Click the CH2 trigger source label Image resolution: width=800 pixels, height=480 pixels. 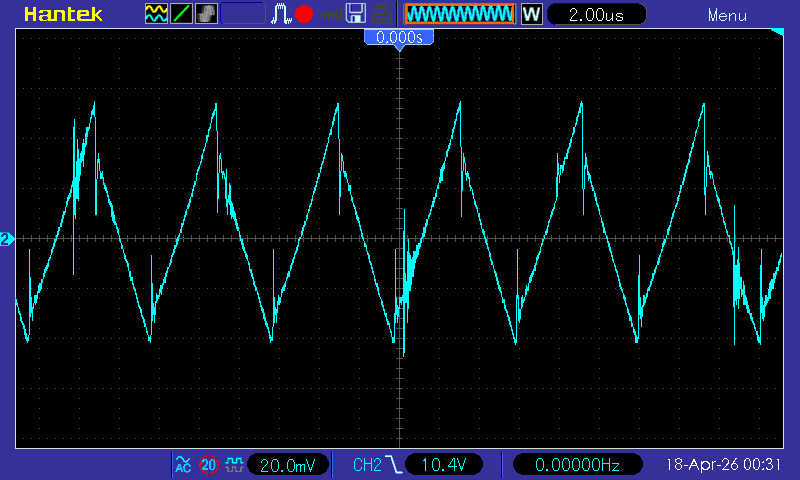367,465
